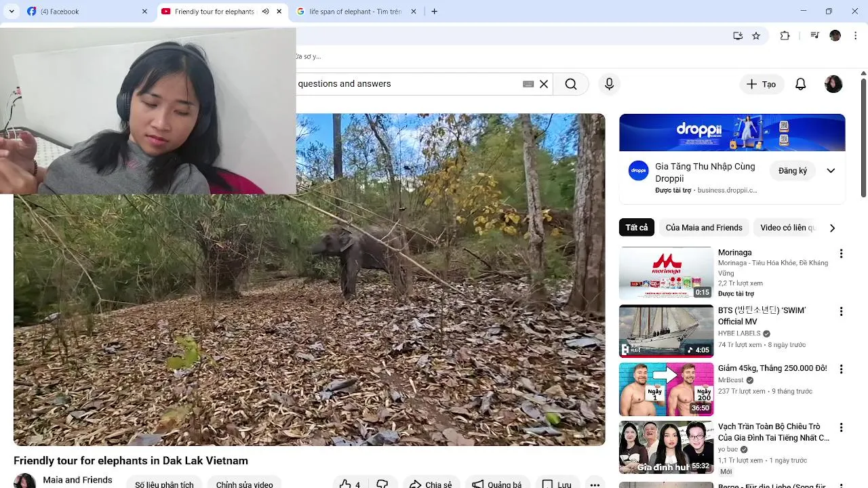
Task: Save video with Lưu button
Action: click(x=557, y=484)
